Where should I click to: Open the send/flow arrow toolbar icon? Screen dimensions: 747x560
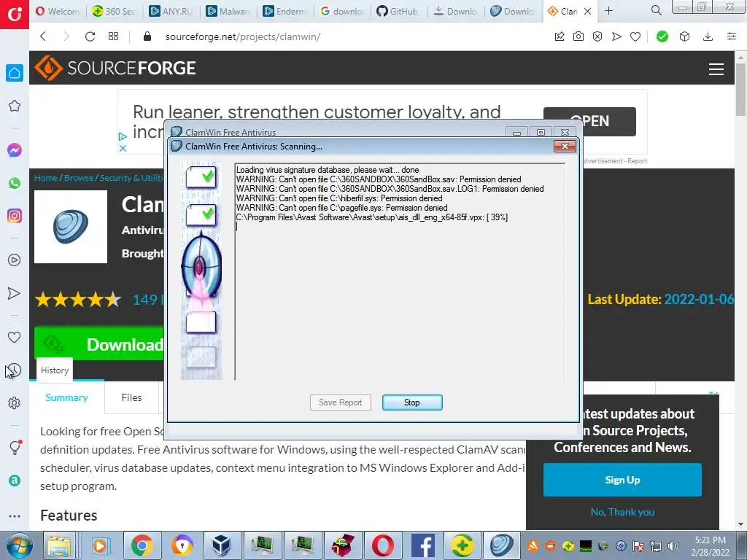point(616,36)
